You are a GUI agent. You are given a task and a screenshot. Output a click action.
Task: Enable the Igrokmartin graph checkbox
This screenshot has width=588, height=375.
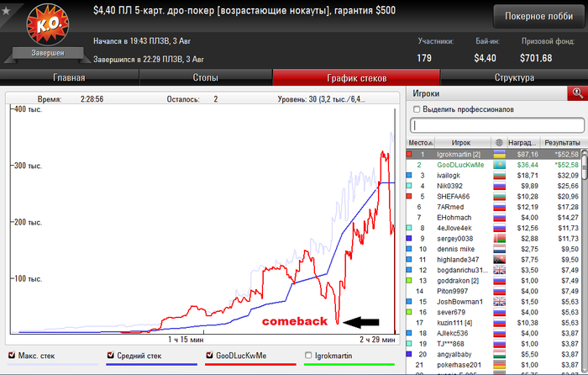click(308, 355)
